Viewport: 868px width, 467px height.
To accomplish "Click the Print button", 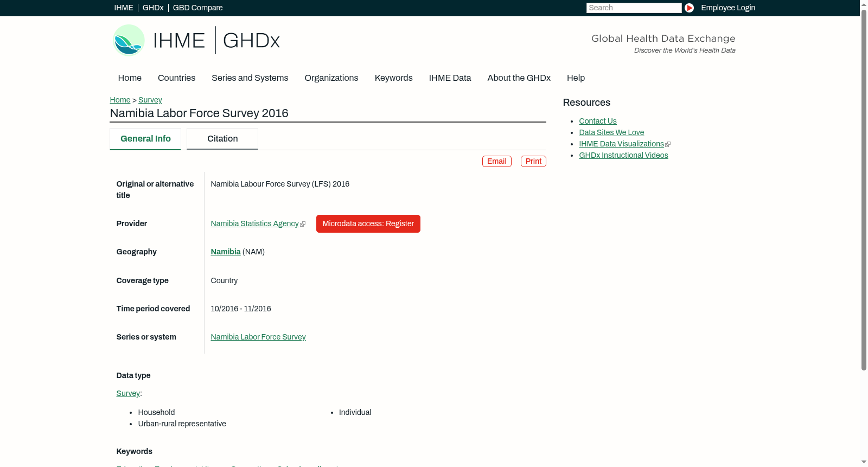I will point(533,161).
